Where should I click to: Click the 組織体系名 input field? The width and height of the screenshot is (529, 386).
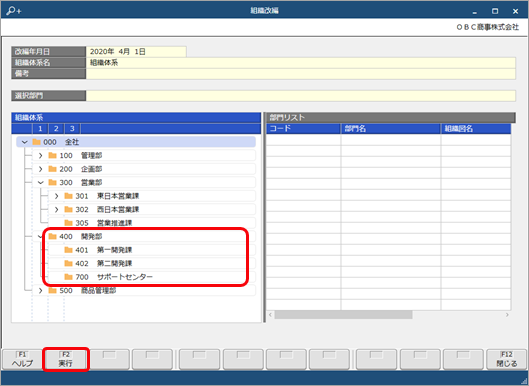tap(301, 63)
